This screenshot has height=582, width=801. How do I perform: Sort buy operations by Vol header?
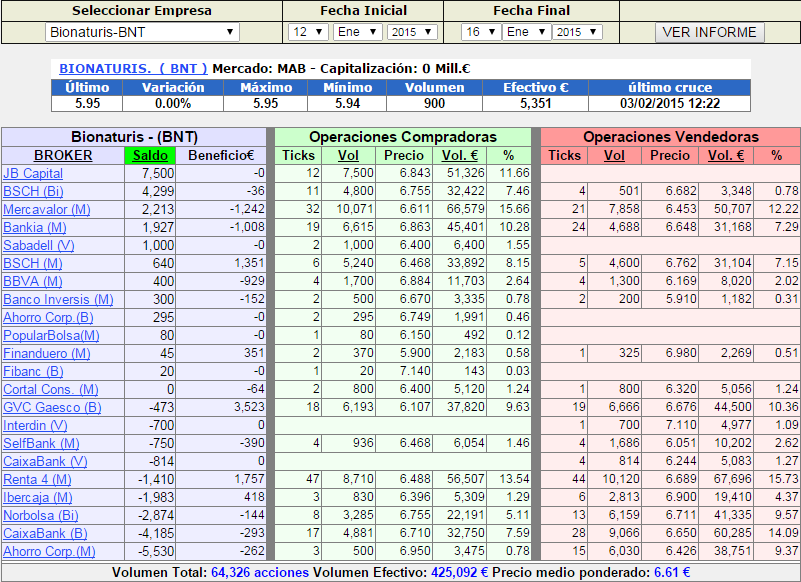pyautogui.click(x=348, y=155)
